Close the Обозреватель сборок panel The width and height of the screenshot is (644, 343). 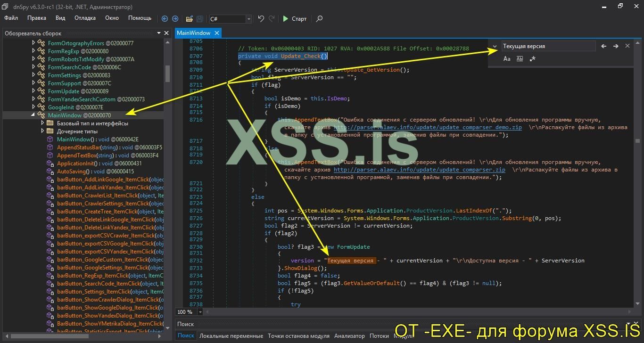166,33
